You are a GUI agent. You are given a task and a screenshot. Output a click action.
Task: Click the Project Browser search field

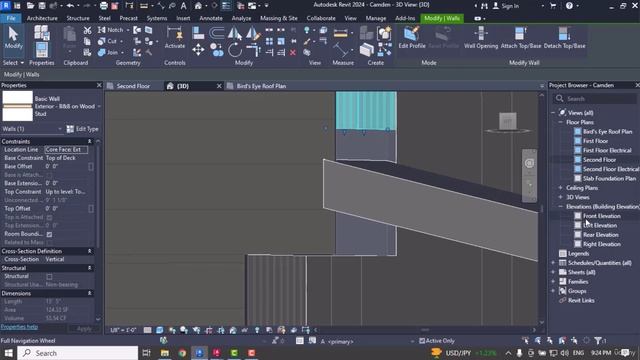pyautogui.click(x=594, y=99)
